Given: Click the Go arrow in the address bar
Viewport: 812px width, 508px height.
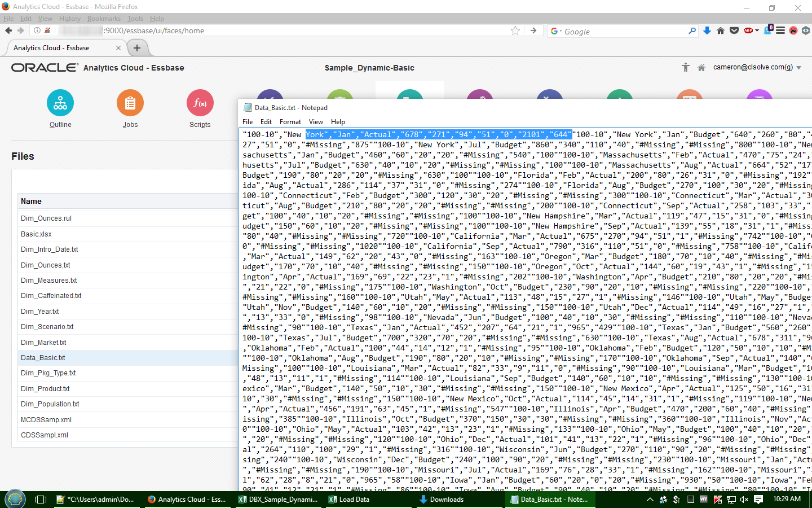Looking at the screenshot, I should 533,30.
